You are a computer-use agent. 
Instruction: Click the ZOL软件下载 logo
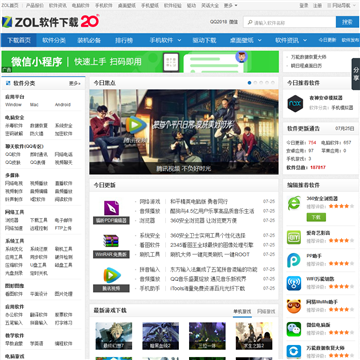[x=50, y=22]
